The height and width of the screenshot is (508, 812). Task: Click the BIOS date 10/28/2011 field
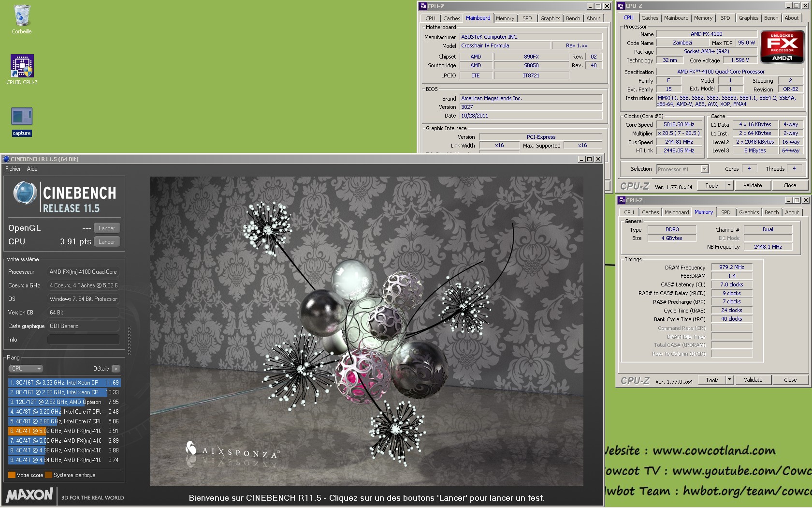[x=531, y=116]
